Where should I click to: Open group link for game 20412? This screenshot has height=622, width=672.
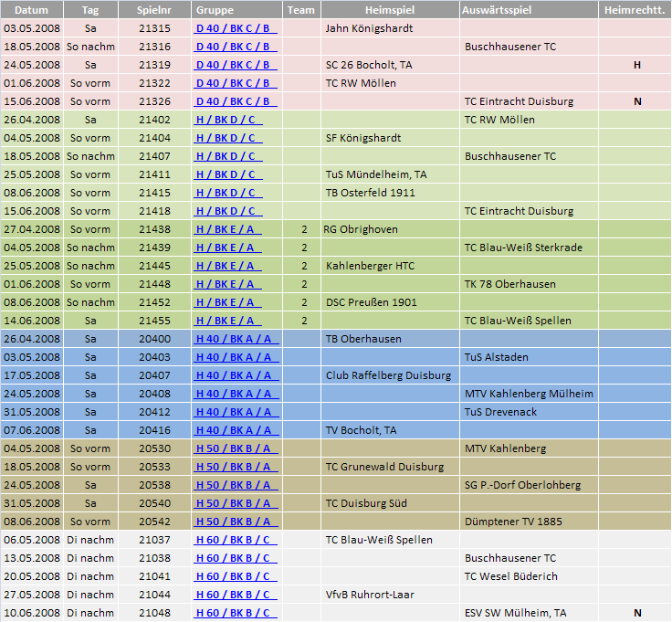coord(237,412)
